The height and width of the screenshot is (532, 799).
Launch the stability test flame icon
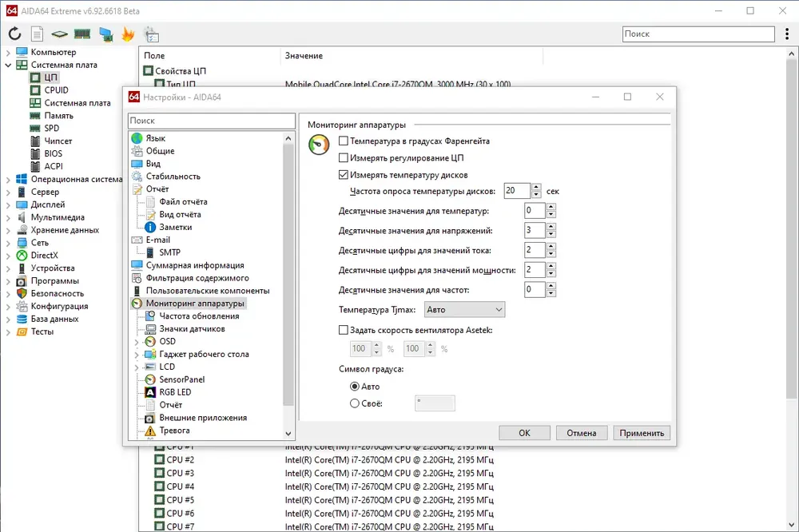click(128, 34)
